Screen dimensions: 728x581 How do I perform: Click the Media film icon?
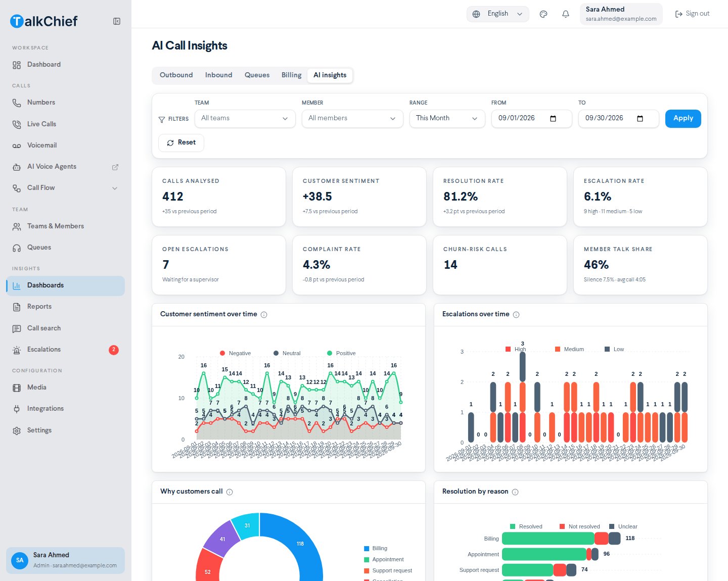pos(17,388)
